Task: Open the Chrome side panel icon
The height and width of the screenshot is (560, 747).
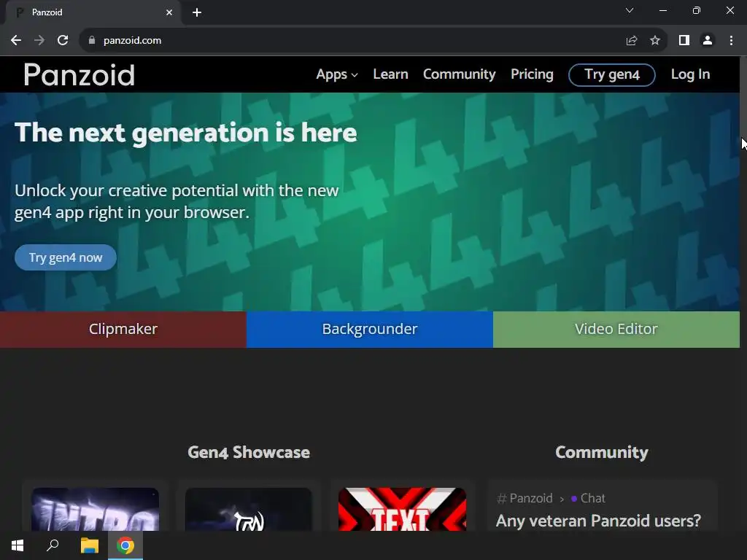Action: click(x=684, y=41)
